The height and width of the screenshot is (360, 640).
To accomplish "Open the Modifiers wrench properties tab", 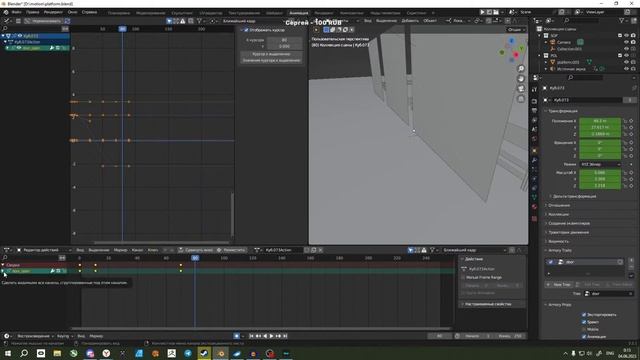I will [535, 160].
